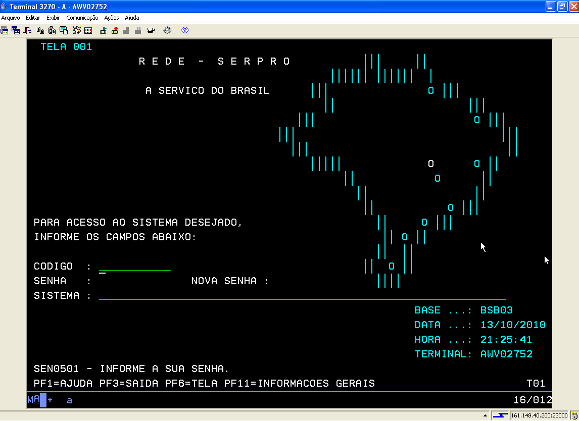Image resolution: width=579 pixels, height=421 pixels.
Task: Click the MA status indicator
Action: tap(34, 400)
